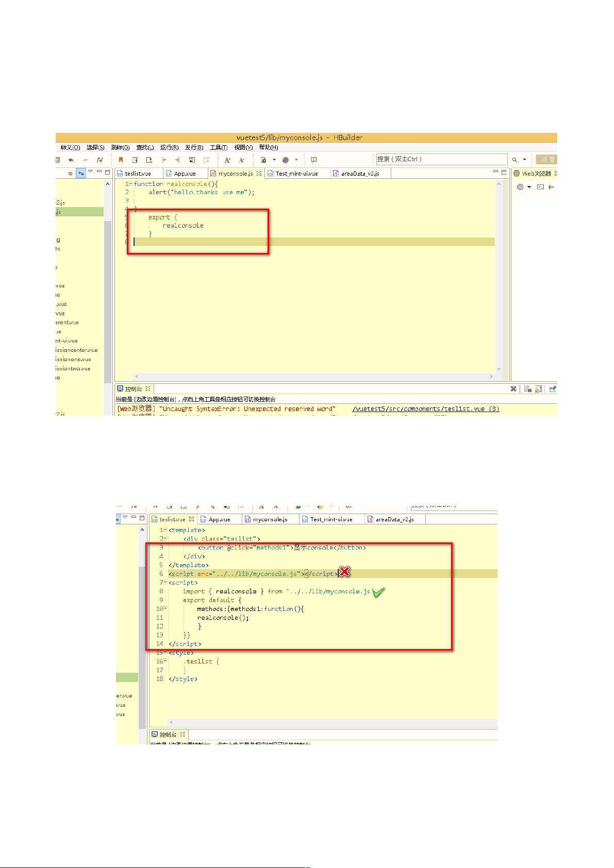Switch to Test_mint-ui.vue tab in lower window
The height and width of the screenshot is (868, 614).
331,520
